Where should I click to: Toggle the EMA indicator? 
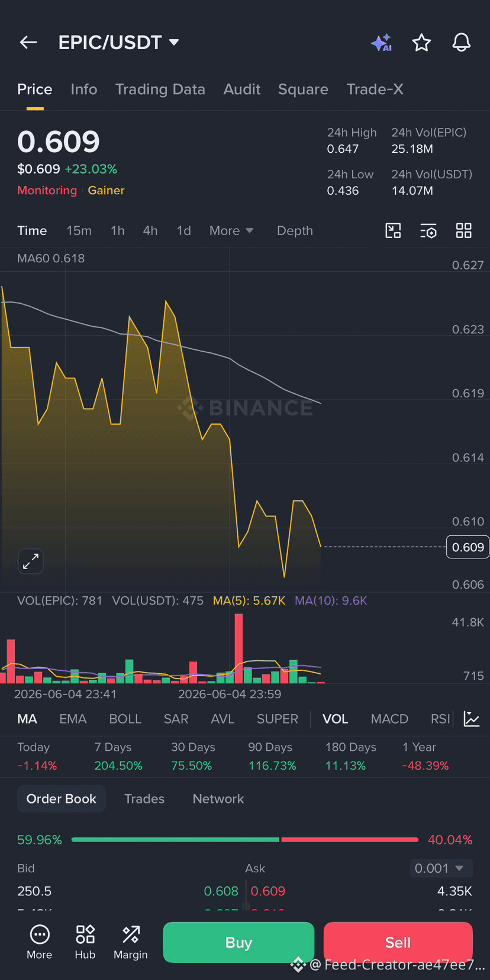73,719
